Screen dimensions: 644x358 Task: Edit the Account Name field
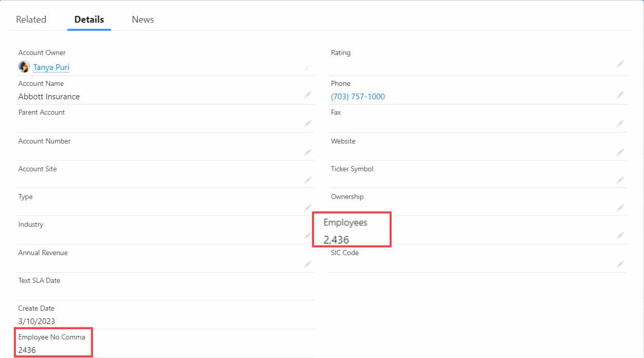coord(308,95)
